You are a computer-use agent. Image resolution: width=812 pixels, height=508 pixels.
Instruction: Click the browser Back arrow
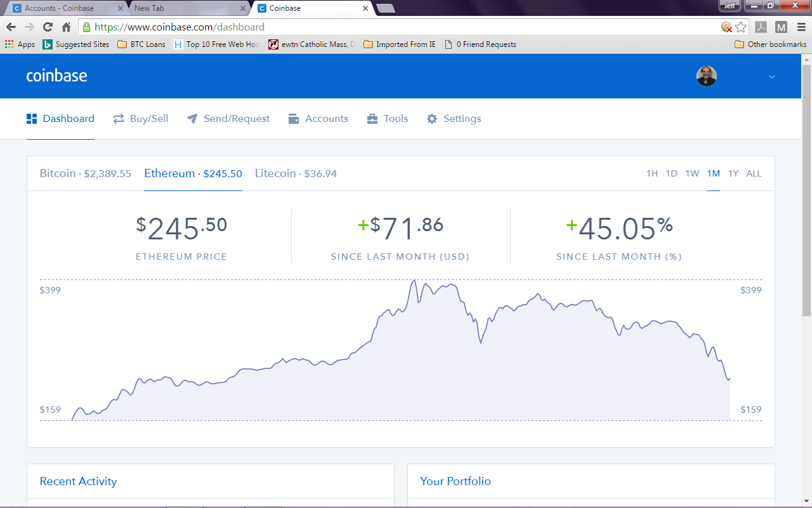[x=11, y=27]
